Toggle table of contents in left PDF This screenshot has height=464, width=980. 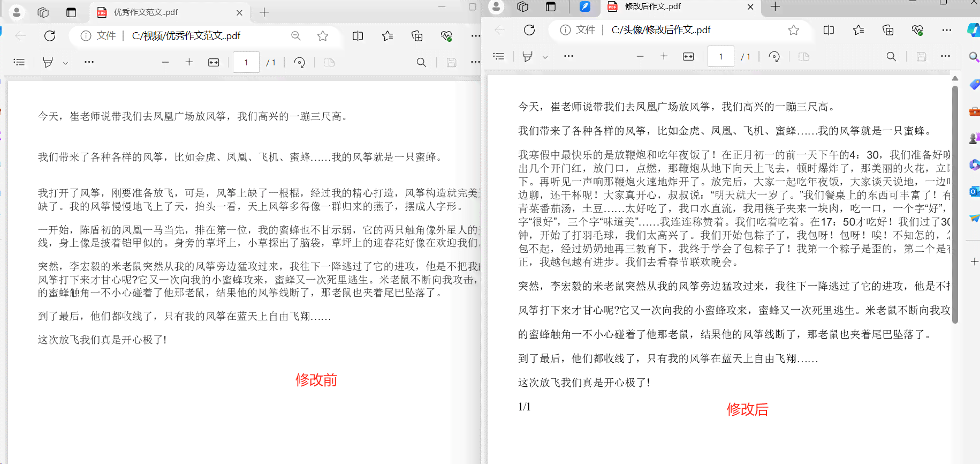[x=19, y=62]
